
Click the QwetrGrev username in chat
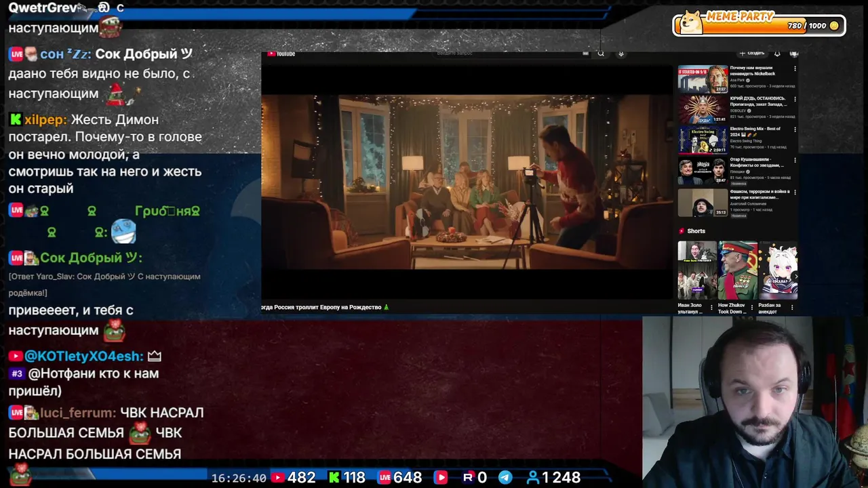[42, 8]
